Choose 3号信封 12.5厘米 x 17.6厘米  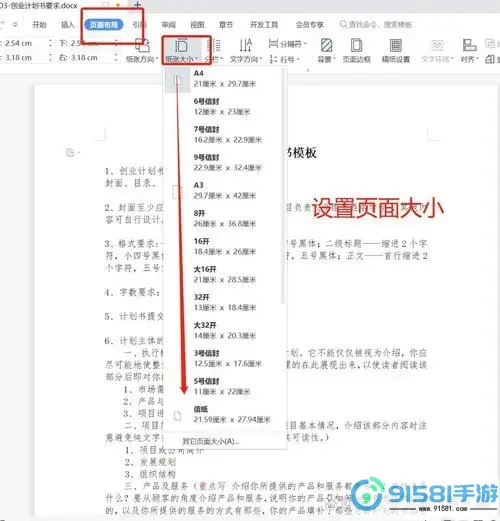coord(223,359)
